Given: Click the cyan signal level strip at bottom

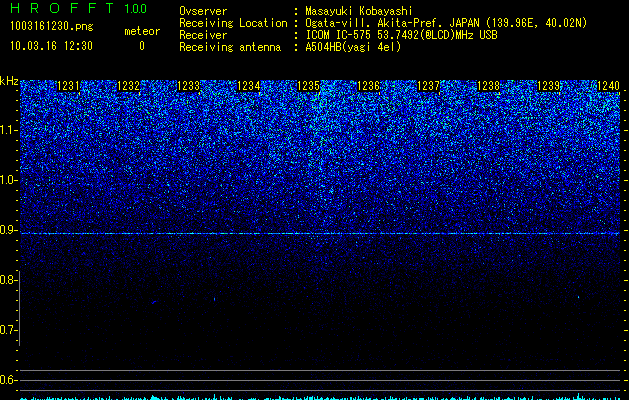Looking at the screenshot, I should click(x=320, y=397).
